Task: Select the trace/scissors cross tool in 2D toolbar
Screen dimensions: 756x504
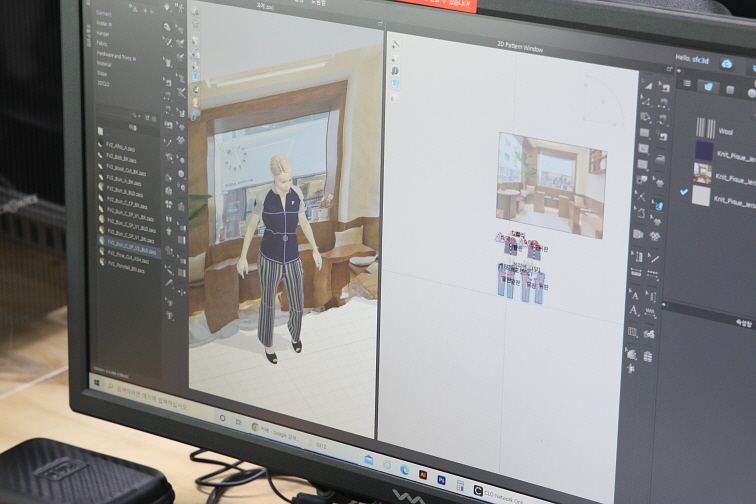Action: point(640,195)
